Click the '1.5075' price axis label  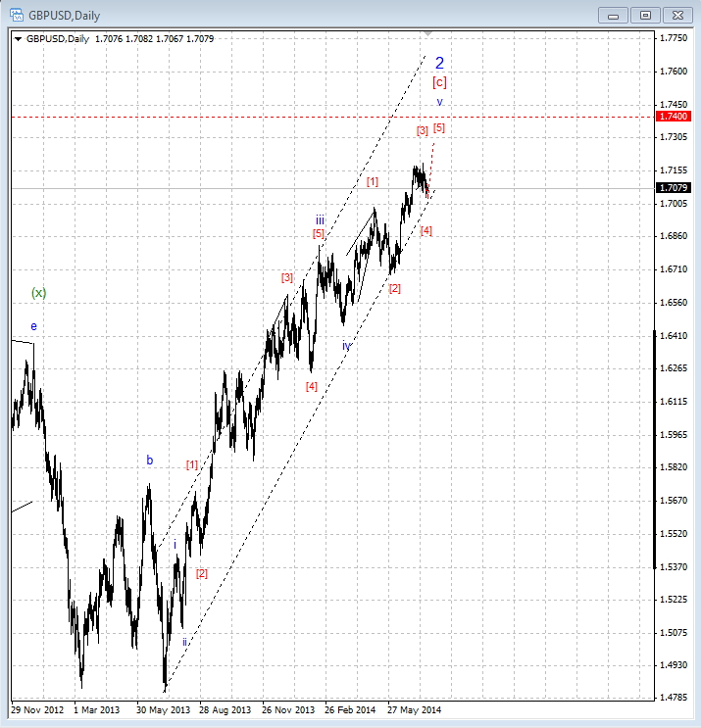(x=674, y=633)
